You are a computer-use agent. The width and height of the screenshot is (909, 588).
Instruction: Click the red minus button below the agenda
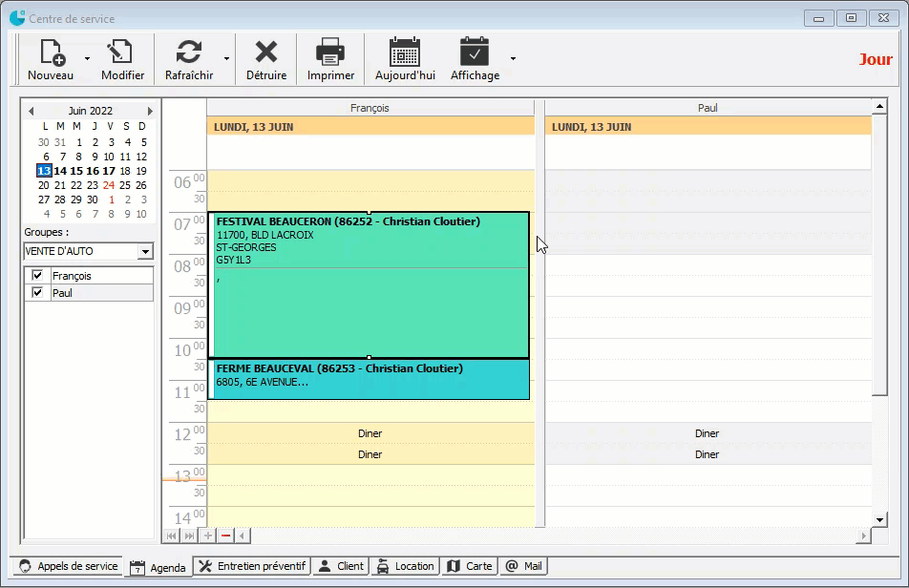(225, 536)
